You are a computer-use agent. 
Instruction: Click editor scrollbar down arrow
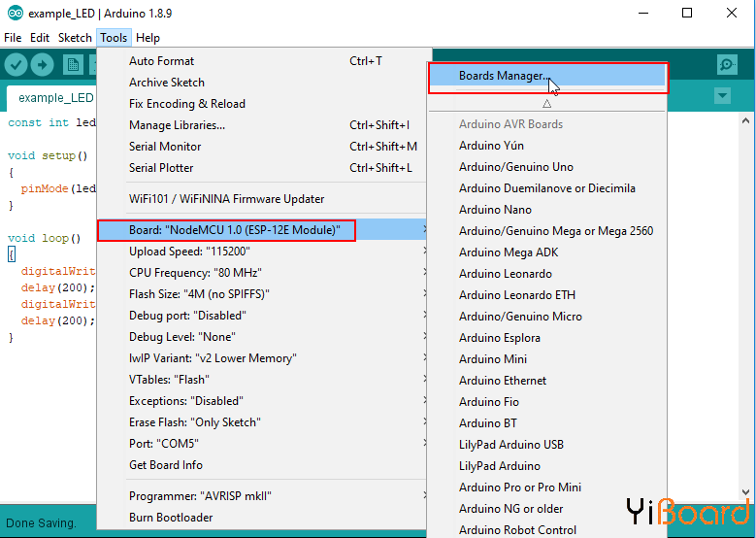(745, 492)
